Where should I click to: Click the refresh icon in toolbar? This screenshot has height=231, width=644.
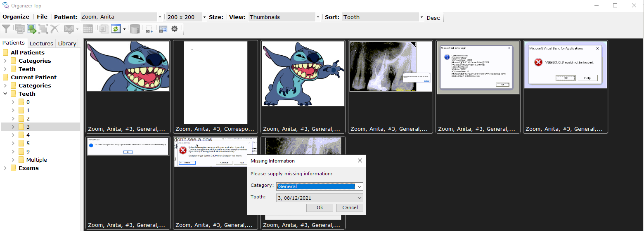click(116, 29)
